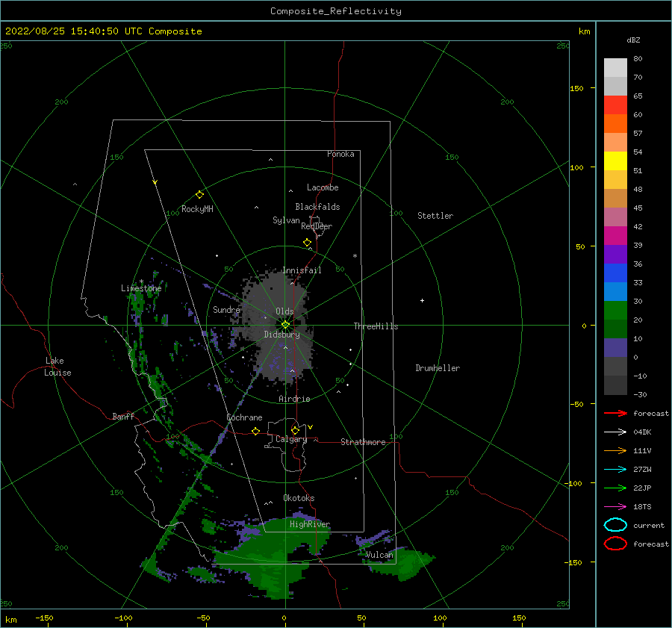The height and width of the screenshot is (628, 672).
Task: Click the dBZ legend heading
Action: tap(633, 40)
